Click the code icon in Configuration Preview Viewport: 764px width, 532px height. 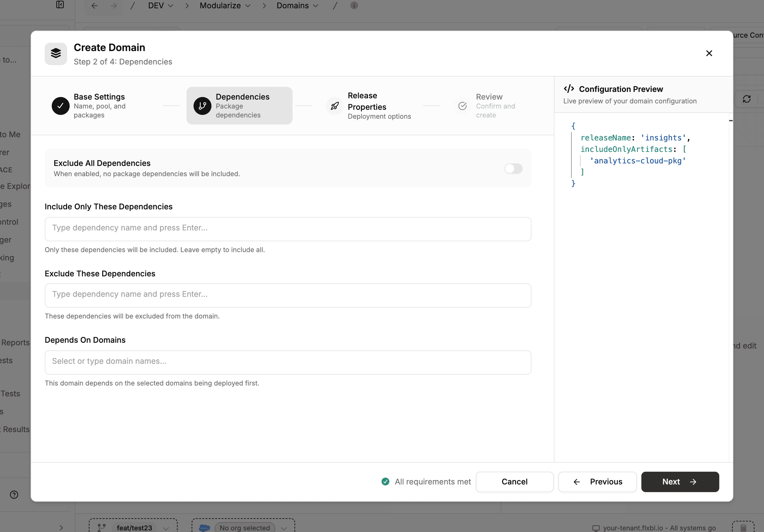569,88
